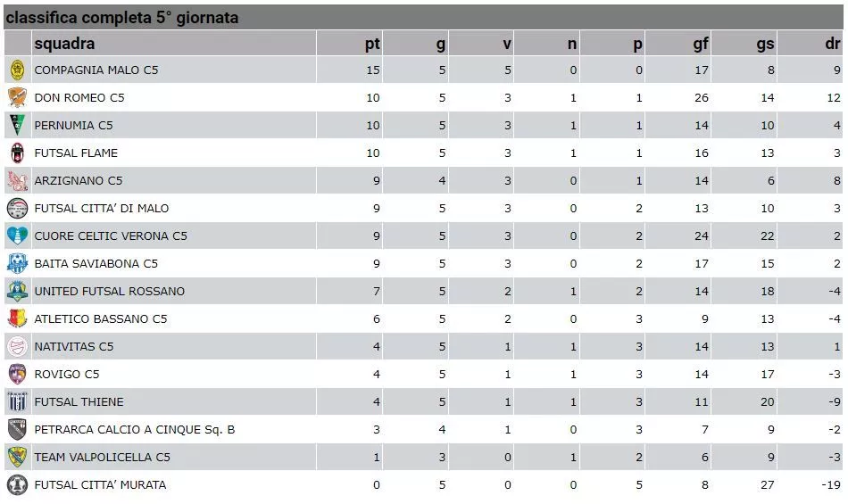848x504 pixels.
Task: Select Petrarca Calcio a Cinque Sq. B name
Action: point(135,430)
